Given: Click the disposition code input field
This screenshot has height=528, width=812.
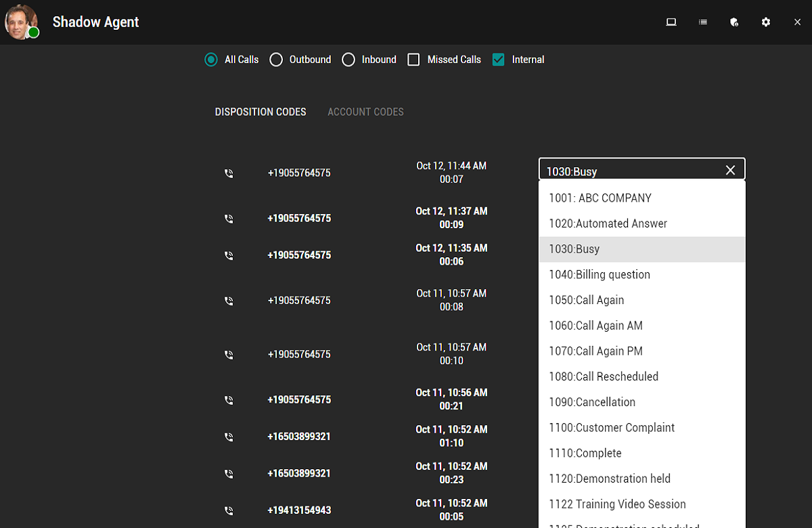Looking at the screenshot, I should click(x=629, y=171).
